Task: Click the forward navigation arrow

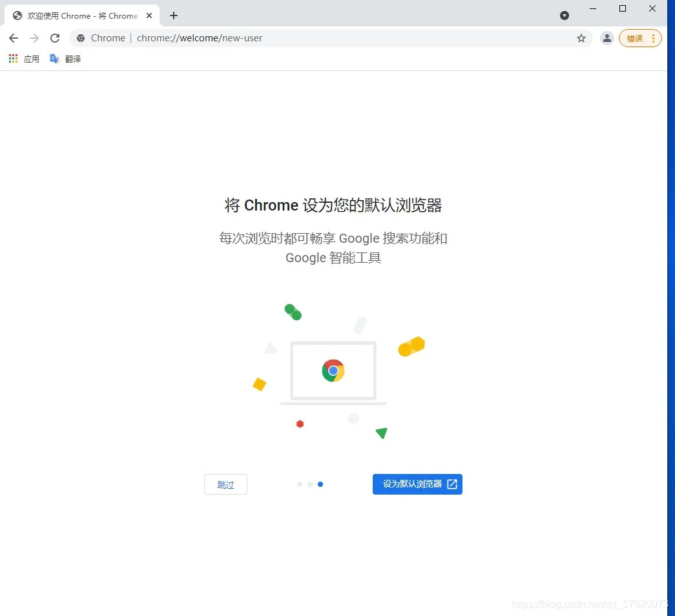Action: pos(34,38)
